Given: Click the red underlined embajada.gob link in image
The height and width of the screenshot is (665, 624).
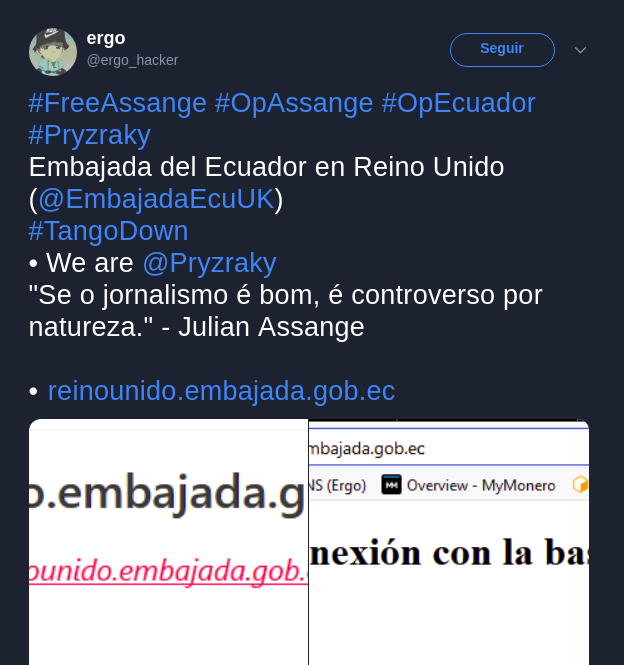Looking at the screenshot, I should [x=168, y=571].
